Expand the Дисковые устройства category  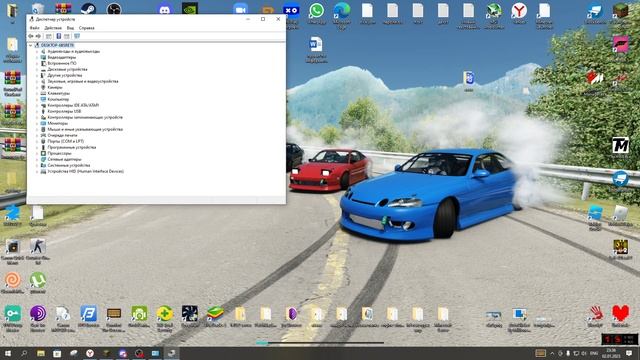tap(37, 69)
